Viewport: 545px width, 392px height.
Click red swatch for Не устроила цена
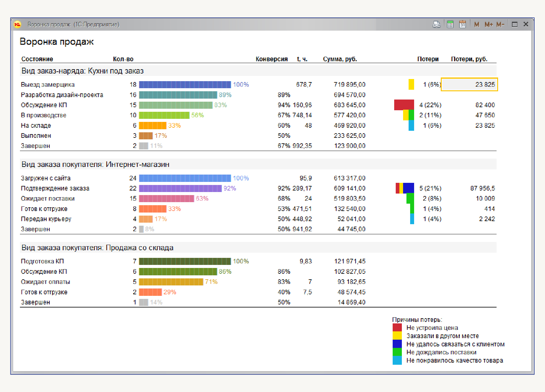click(397, 328)
